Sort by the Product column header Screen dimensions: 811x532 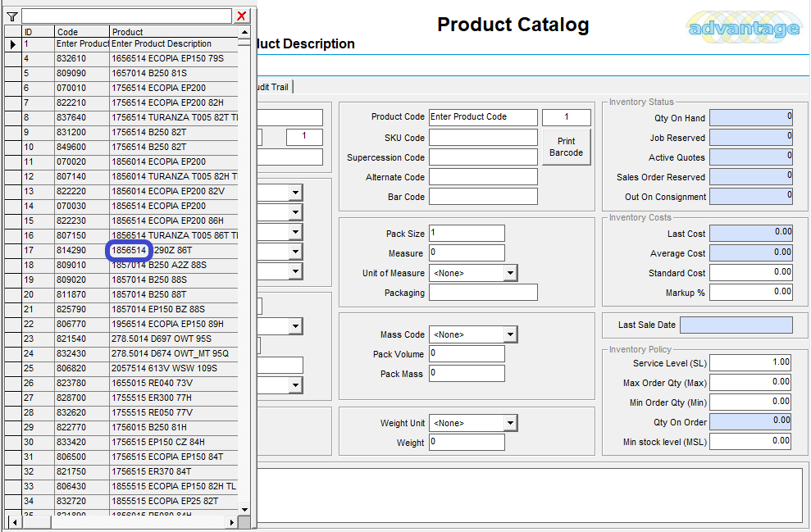pyautogui.click(x=174, y=31)
